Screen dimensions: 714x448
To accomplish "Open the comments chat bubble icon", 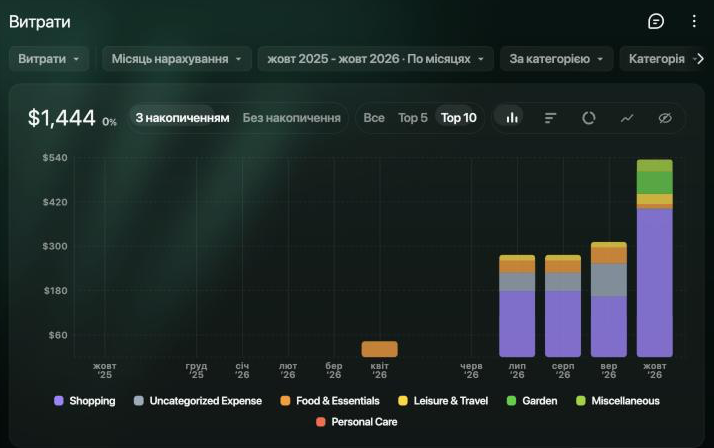I will click(x=656, y=21).
